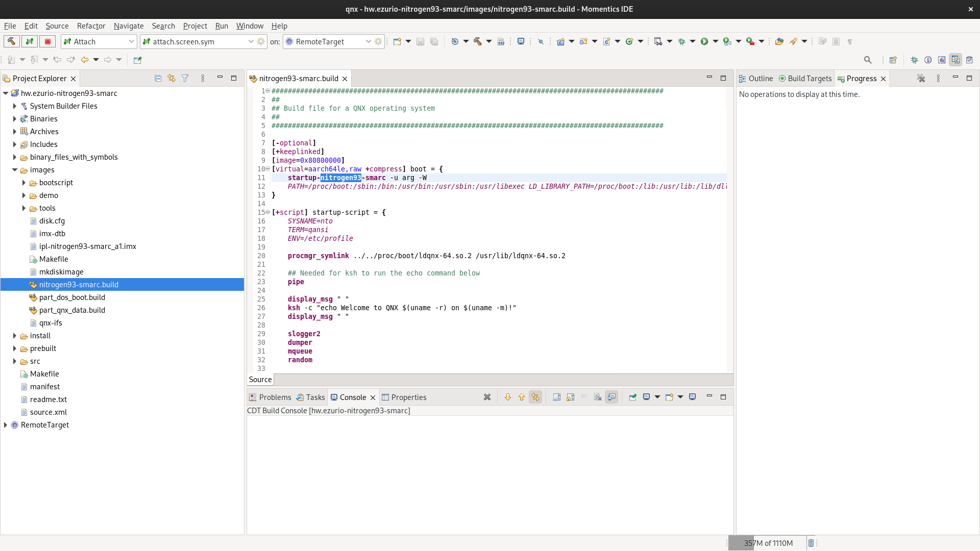Open the Attach launch mode dropdown
Image resolution: width=980 pixels, height=551 pixels.
131,41
